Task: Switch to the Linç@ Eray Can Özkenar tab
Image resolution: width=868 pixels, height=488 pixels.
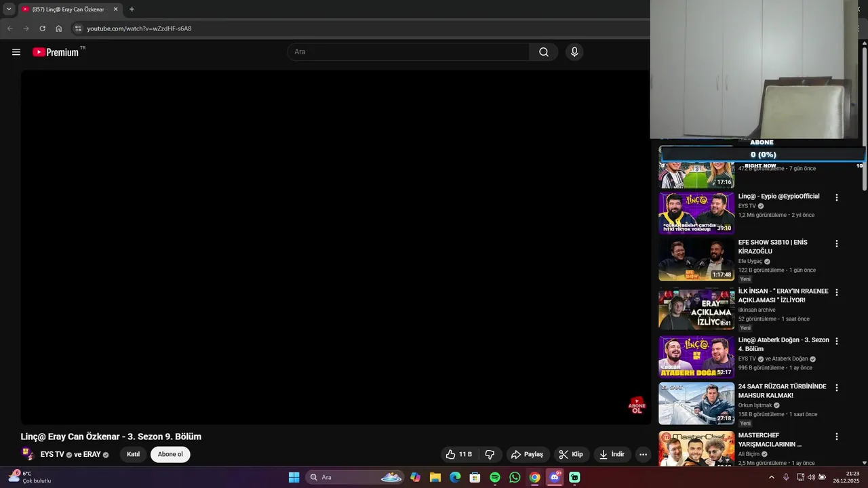Action: pyautogui.click(x=70, y=9)
